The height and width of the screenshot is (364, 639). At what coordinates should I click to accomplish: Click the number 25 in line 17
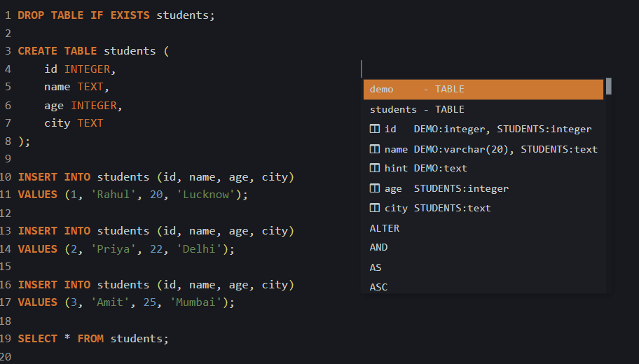point(149,302)
